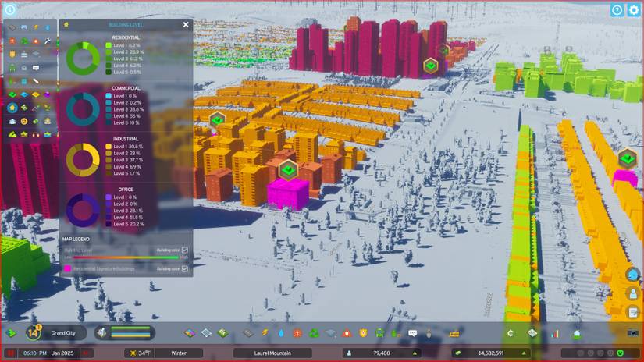This screenshot has height=362, width=644.
Task: Click the Building Level gradient bar in legend
Action: pos(126,257)
